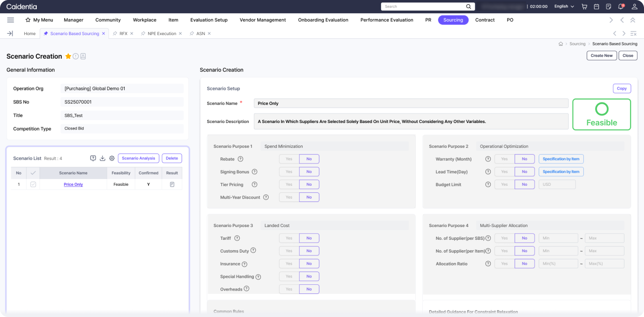
Task: Open the hamburger main menu
Action: pos(11,20)
